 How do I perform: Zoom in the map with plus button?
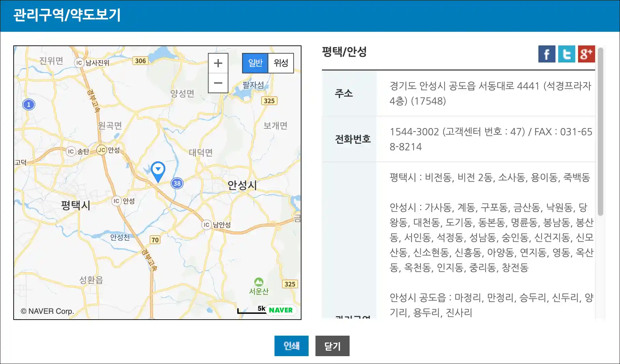[x=218, y=63]
